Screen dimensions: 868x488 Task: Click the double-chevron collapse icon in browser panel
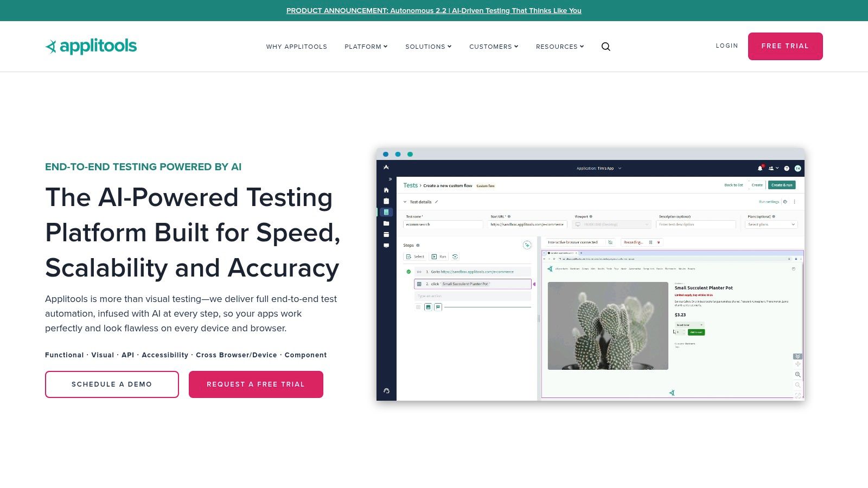(x=797, y=356)
